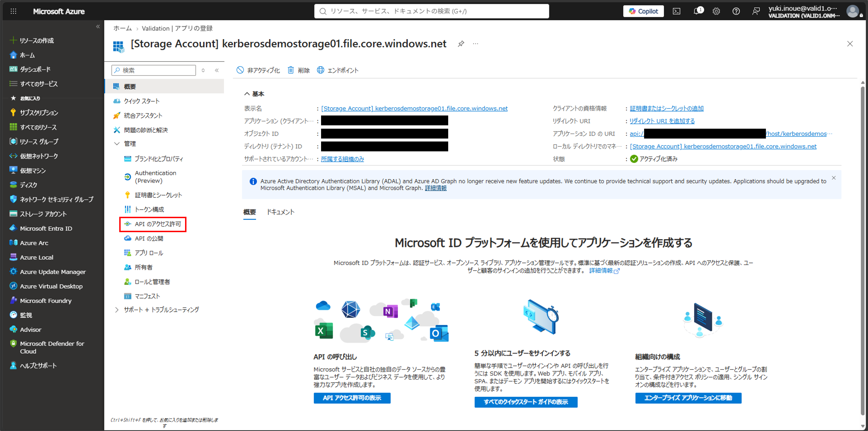This screenshot has width=868, height=431.
Task: Open ダッシュボード in the sidebar
Action: (30, 69)
